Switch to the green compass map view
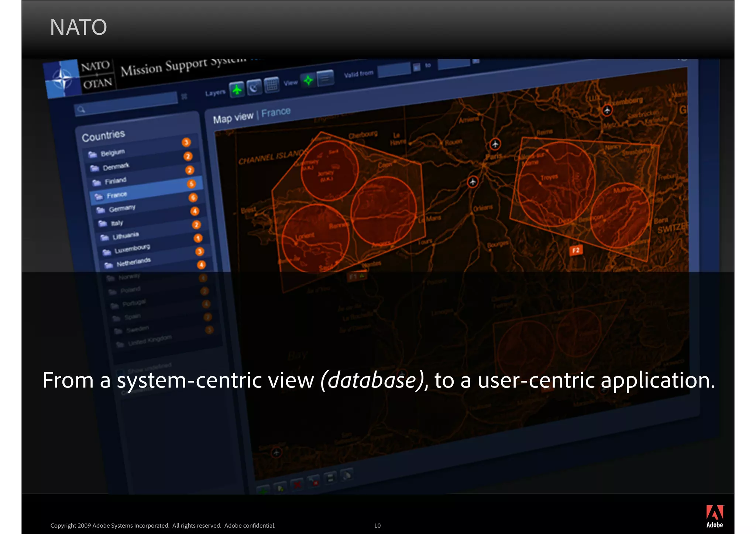Screen dimensions: 756x534 click(x=308, y=80)
